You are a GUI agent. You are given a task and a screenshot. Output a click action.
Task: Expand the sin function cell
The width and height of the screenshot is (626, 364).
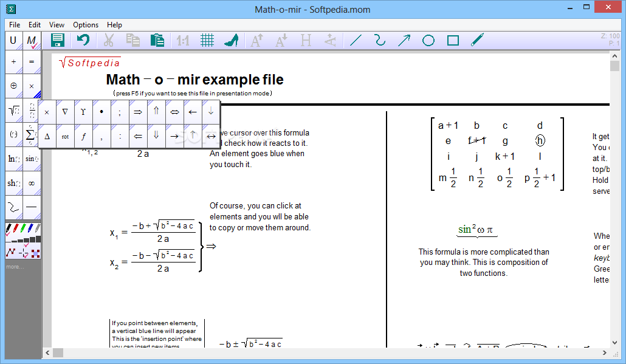click(32, 159)
